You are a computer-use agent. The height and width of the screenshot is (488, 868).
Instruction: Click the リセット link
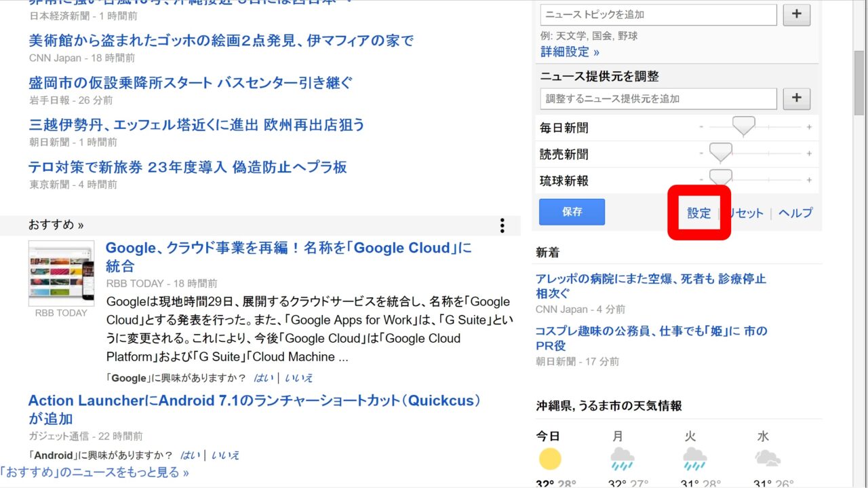pyautogui.click(x=745, y=213)
